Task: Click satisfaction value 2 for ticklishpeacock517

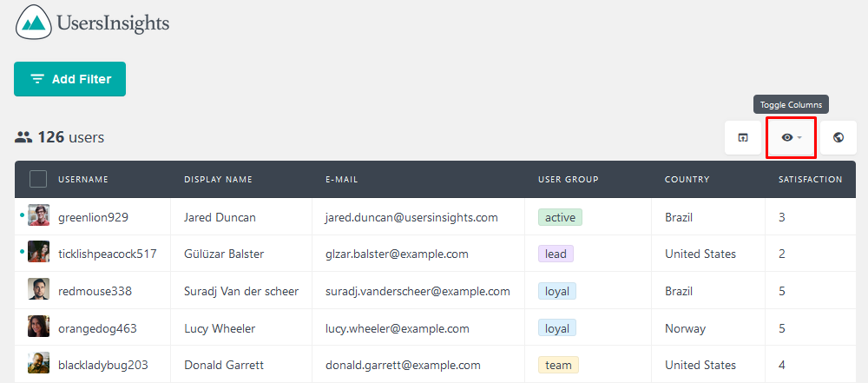Action: (x=782, y=254)
